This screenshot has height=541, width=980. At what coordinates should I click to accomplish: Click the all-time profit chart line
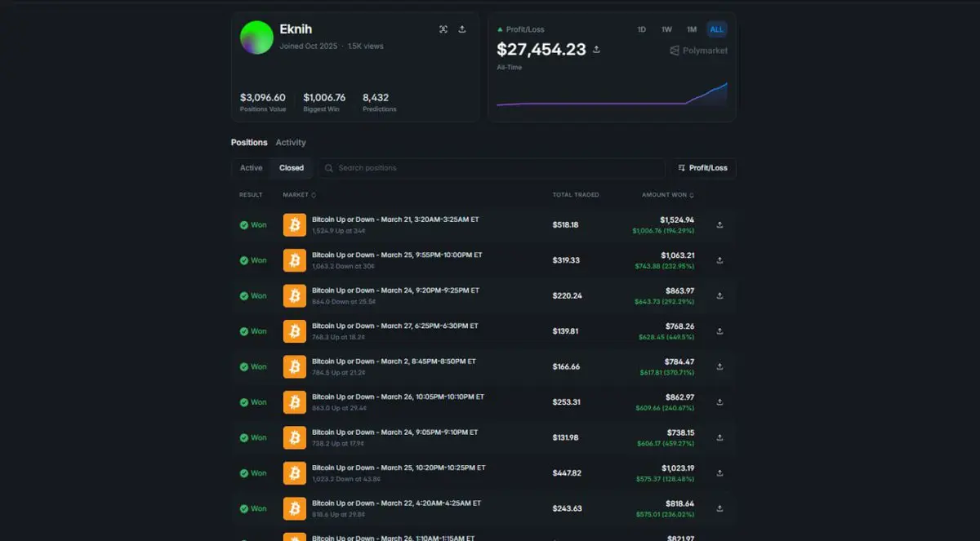(612, 95)
